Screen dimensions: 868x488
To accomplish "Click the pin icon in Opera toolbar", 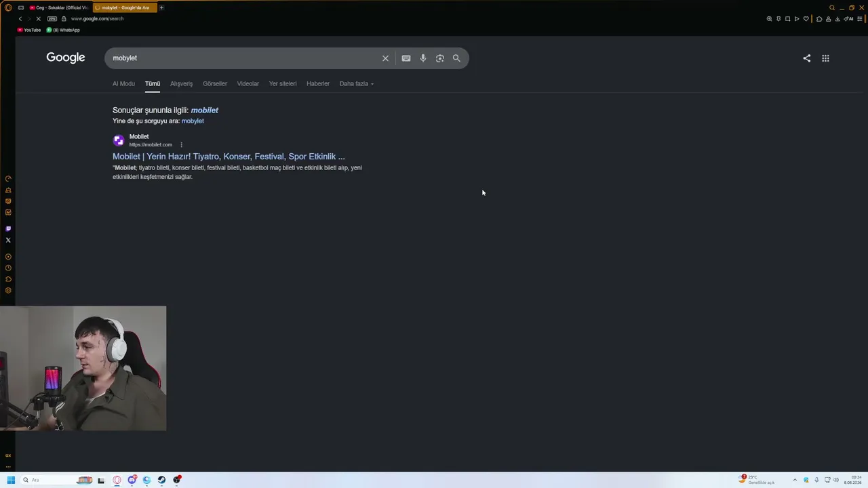I will coord(778,19).
